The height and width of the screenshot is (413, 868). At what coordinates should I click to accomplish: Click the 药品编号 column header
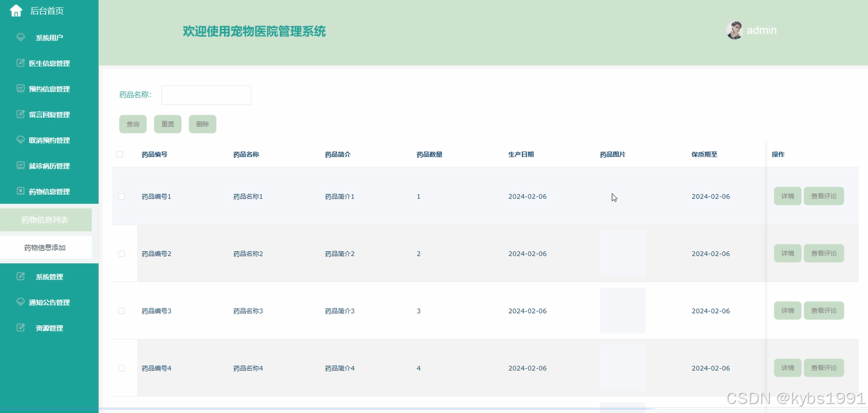155,155
